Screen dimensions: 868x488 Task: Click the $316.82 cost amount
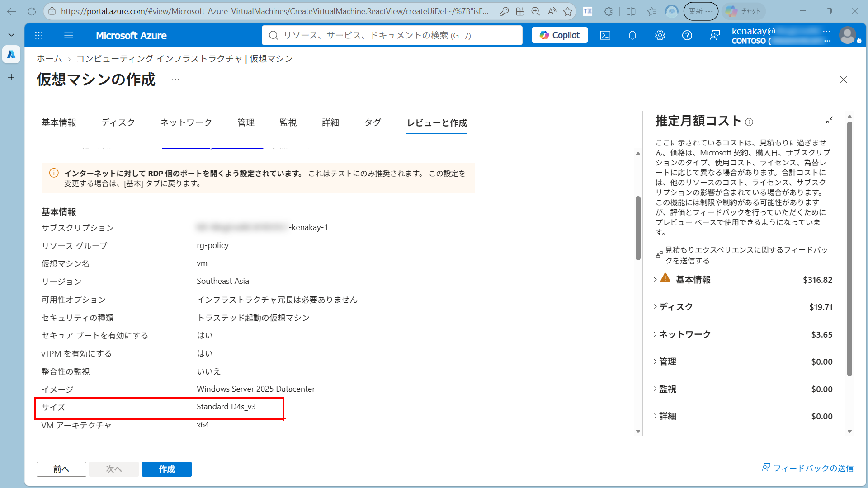(x=817, y=280)
